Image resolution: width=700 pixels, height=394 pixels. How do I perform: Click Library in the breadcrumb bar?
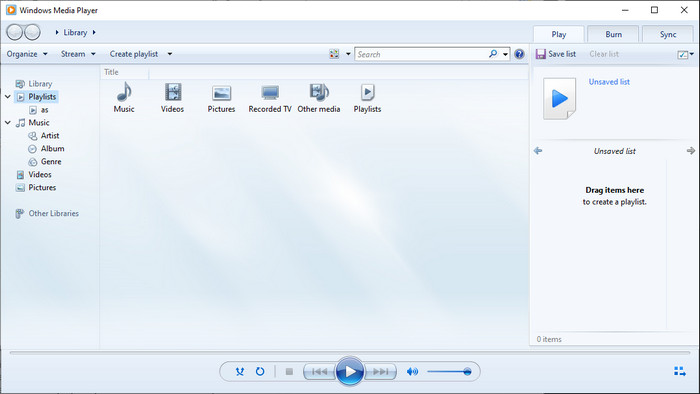pyautogui.click(x=75, y=33)
